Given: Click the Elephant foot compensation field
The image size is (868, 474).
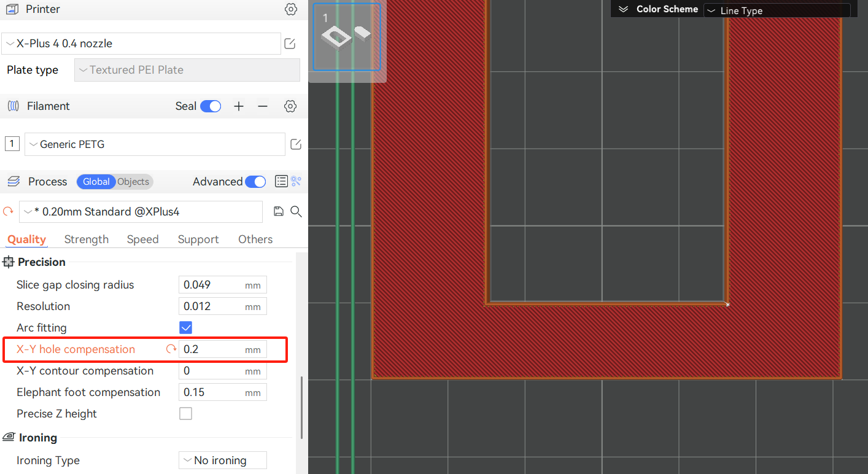Looking at the screenshot, I should pos(223,392).
